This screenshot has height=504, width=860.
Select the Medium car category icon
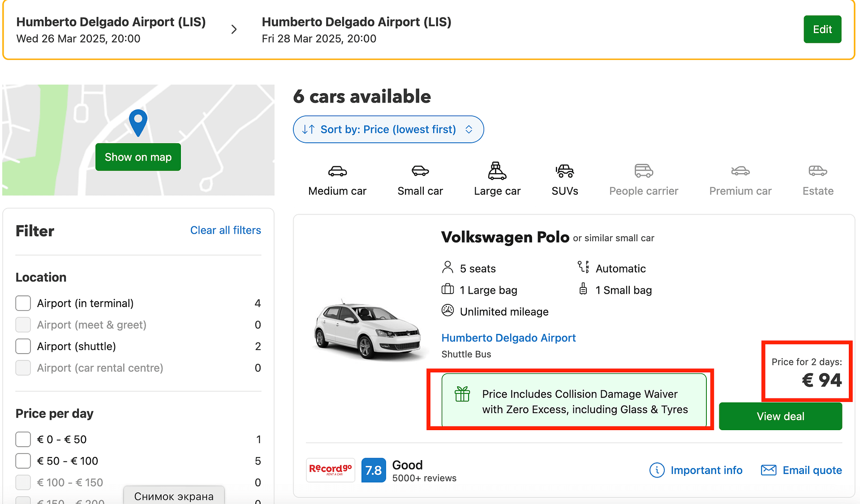coord(337,171)
